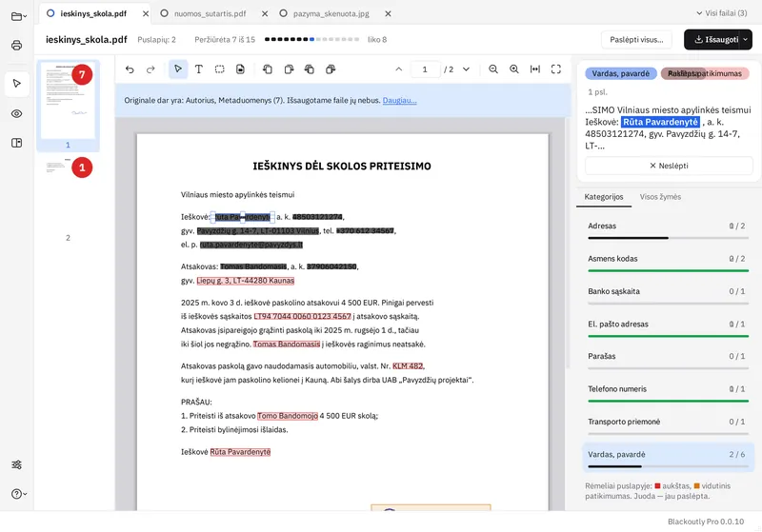
Task: Select the dashed rectangle area tool
Action: click(220, 69)
